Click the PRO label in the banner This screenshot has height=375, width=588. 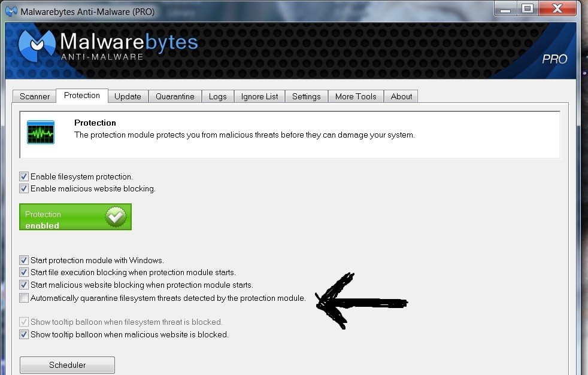[554, 59]
